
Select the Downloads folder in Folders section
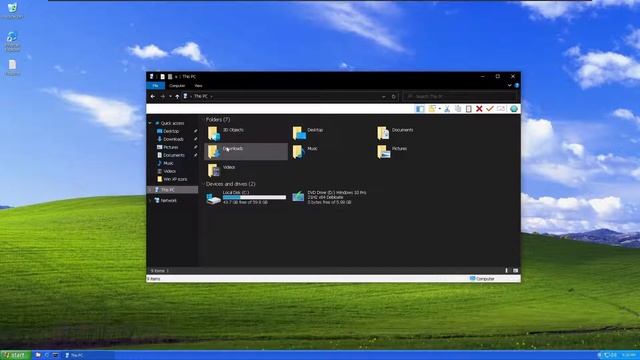click(246, 151)
